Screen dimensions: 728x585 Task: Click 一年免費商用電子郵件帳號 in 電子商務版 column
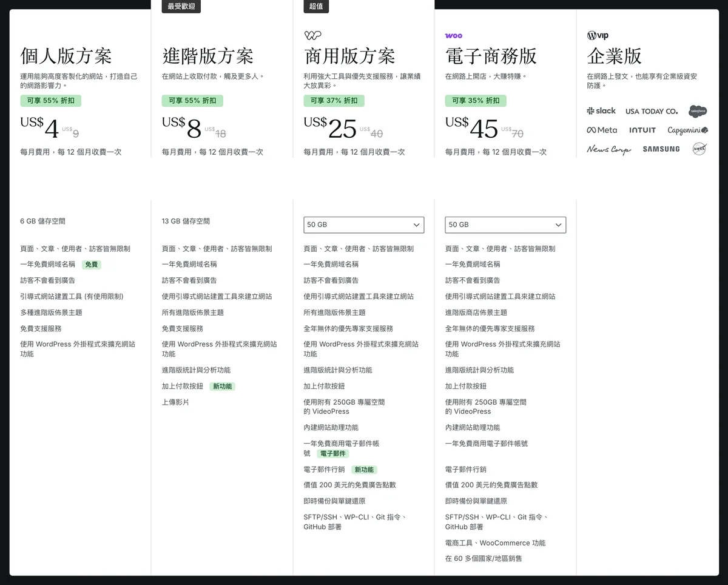[x=487, y=444]
